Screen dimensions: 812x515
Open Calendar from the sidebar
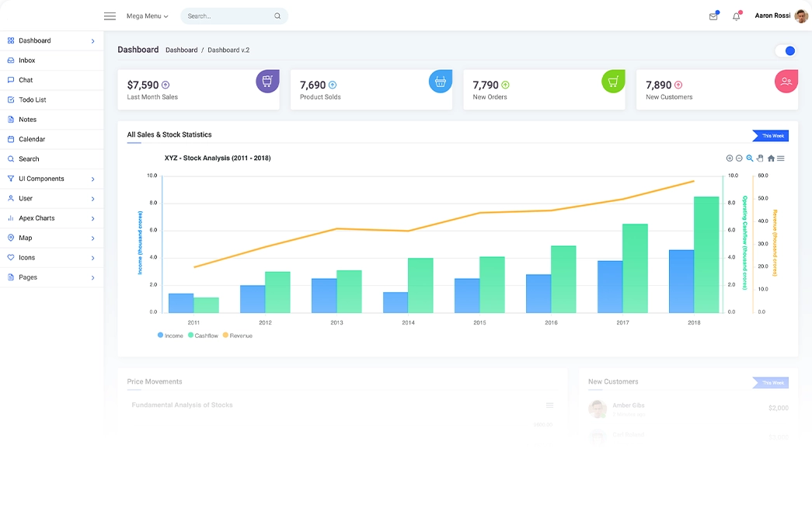click(52, 139)
